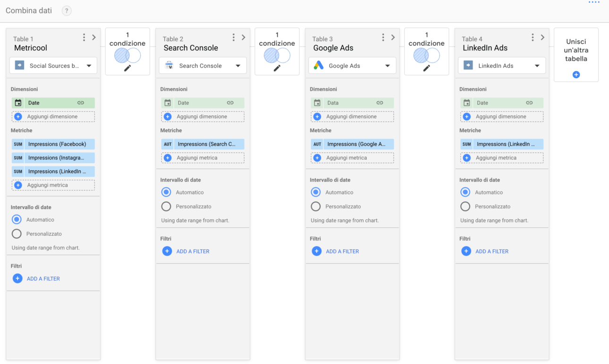Open Table 3 Google Ads three-dot menu
Viewport: 609px width, 364px height.
383,37
